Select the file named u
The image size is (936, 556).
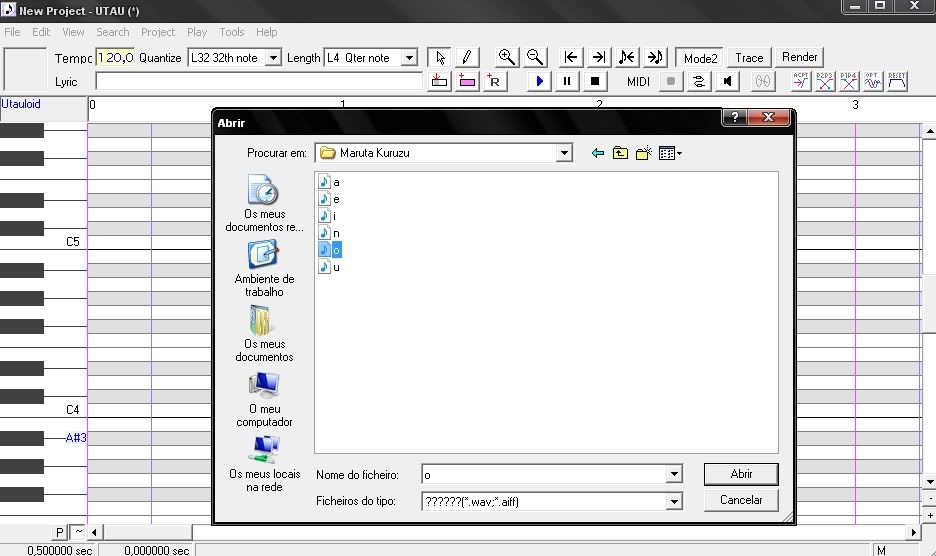pyautogui.click(x=330, y=267)
